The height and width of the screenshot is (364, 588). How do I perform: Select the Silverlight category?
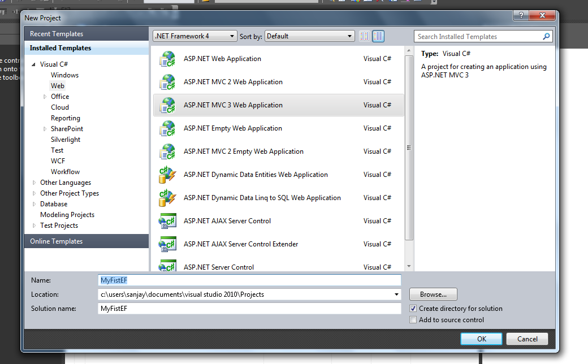click(66, 140)
